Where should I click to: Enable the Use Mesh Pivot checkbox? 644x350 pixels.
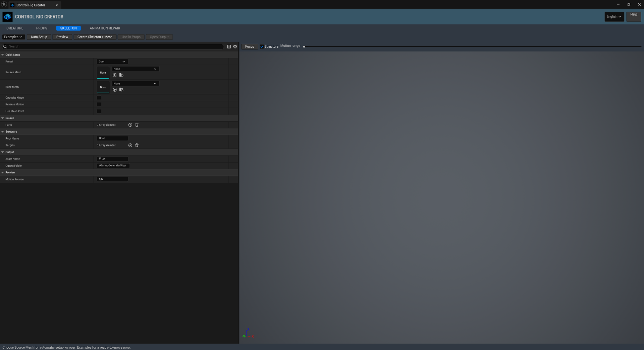pos(99,111)
